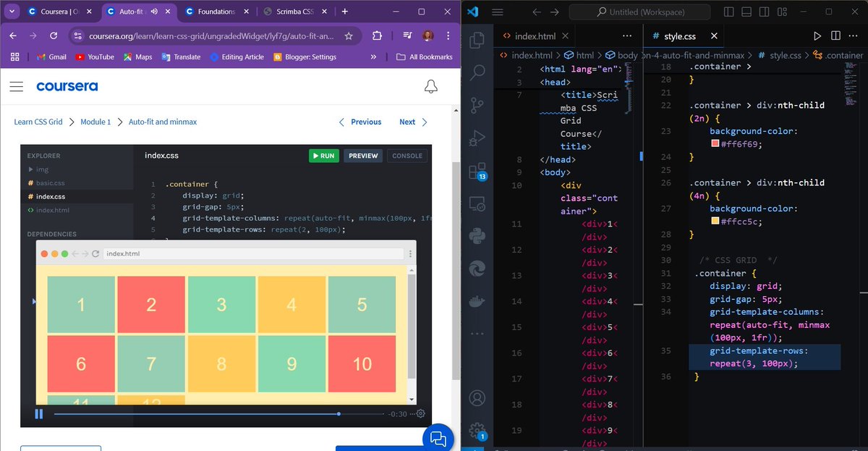
Task: Go to the Next lesson link
Action: [x=407, y=122]
